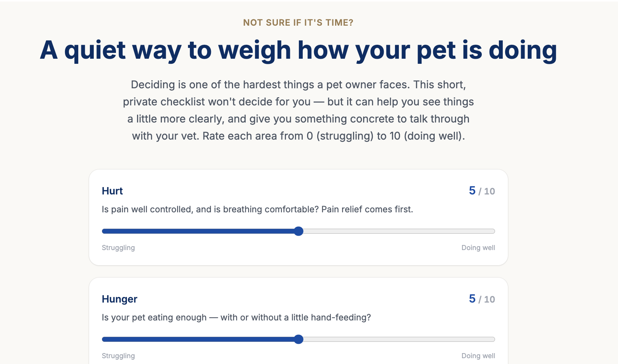This screenshot has width=618, height=364.
Task: Click the 'A quiet way to weigh' headline
Action: [298, 50]
